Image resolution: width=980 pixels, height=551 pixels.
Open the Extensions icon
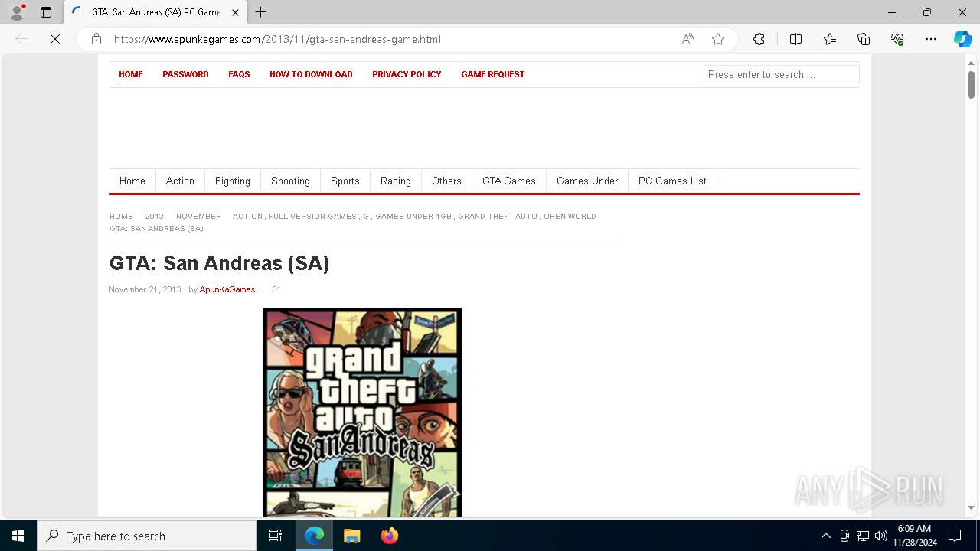point(759,39)
